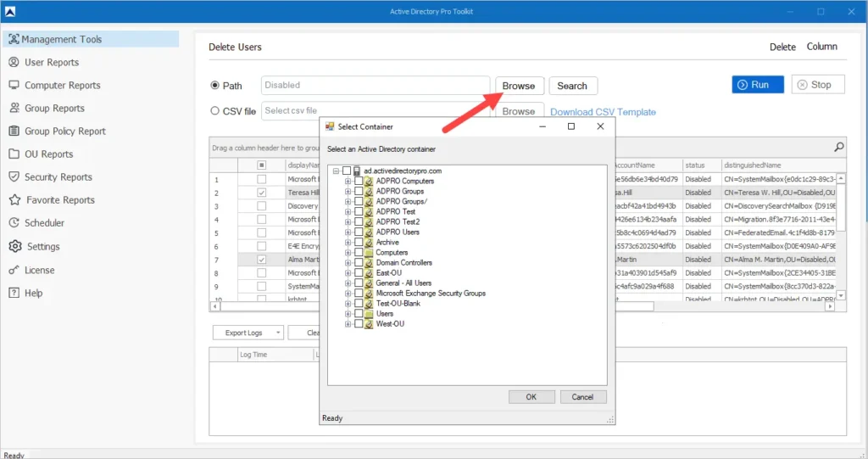Click the Microsoft Exchange Security Groups folder icon
This screenshot has width=868, height=459.
[x=369, y=294]
